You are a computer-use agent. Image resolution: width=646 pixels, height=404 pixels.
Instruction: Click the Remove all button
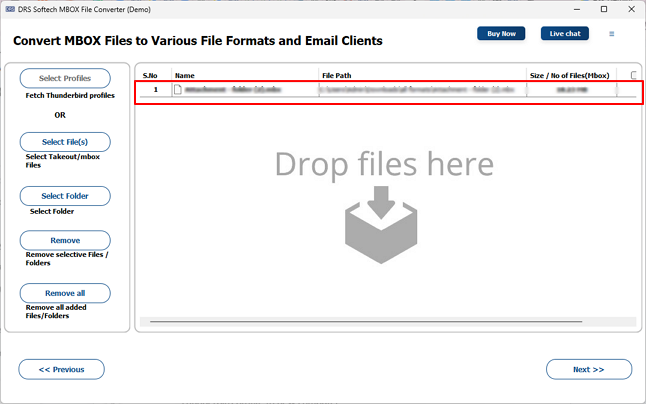65,293
